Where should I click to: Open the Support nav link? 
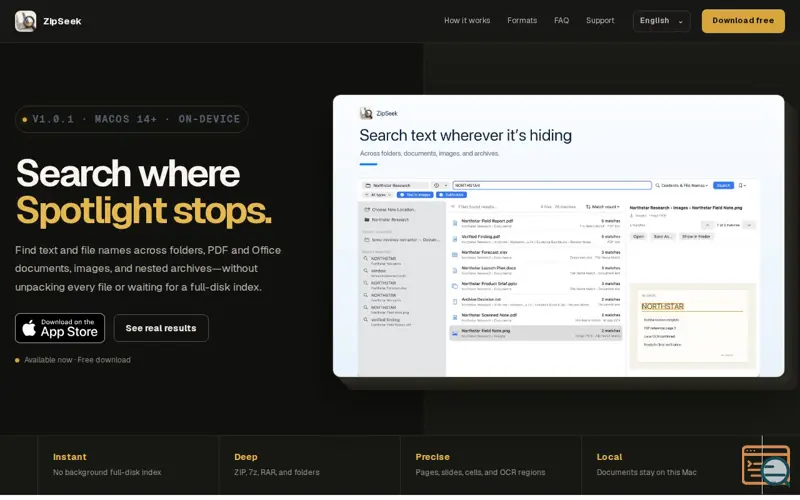click(x=600, y=20)
